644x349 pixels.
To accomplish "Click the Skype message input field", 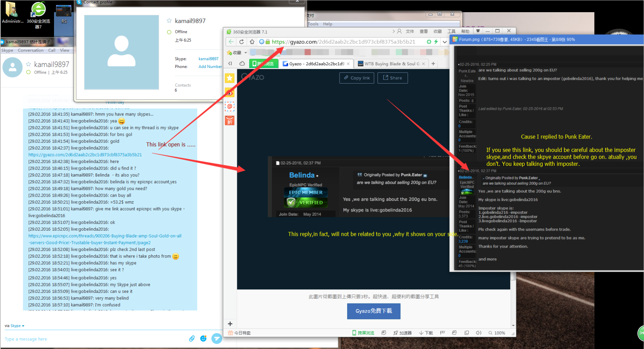I will [x=94, y=339].
